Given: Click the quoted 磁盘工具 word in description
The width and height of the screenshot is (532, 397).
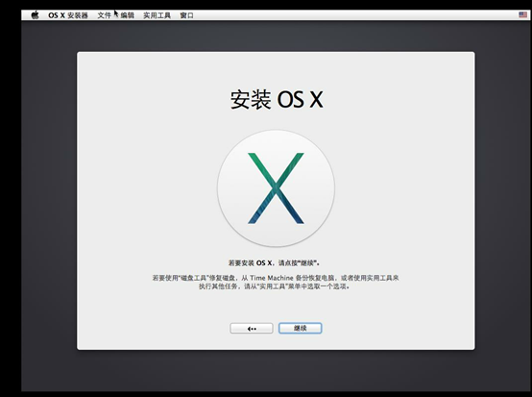Looking at the screenshot, I should tap(194, 278).
